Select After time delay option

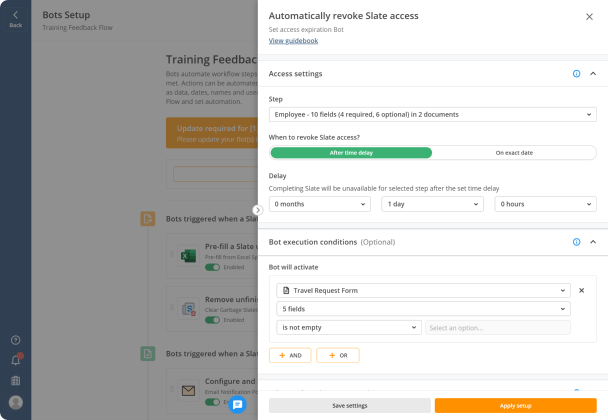pos(351,153)
